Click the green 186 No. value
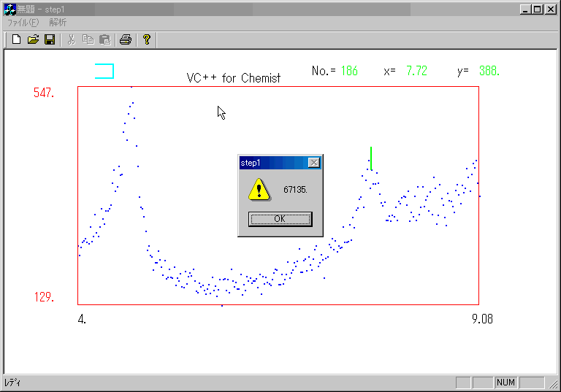561x392 pixels. click(x=349, y=71)
